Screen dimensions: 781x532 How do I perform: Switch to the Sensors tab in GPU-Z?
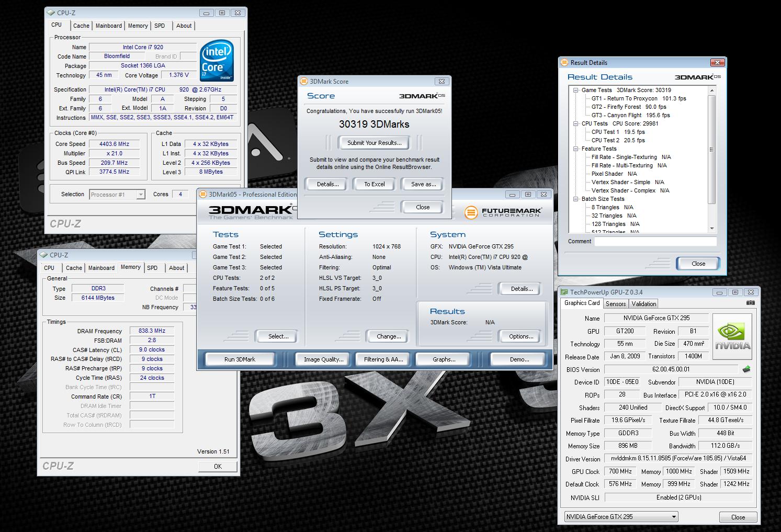coord(616,304)
